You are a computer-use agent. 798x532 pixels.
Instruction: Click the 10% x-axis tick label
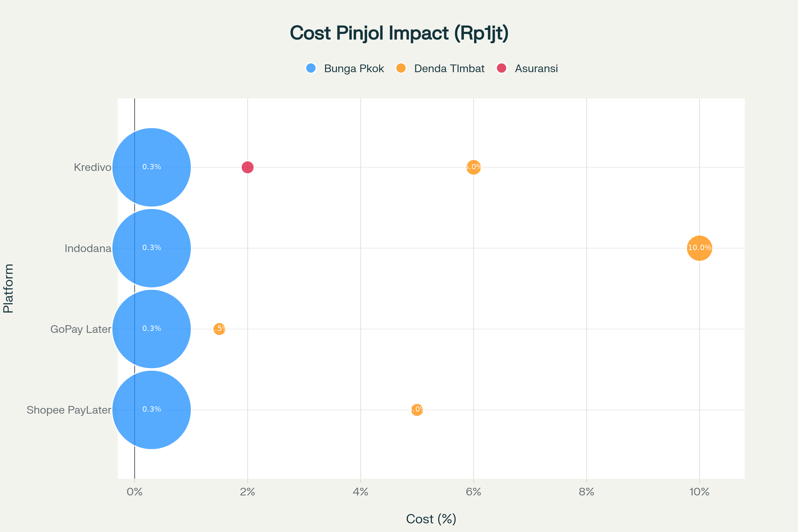(x=699, y=492)
